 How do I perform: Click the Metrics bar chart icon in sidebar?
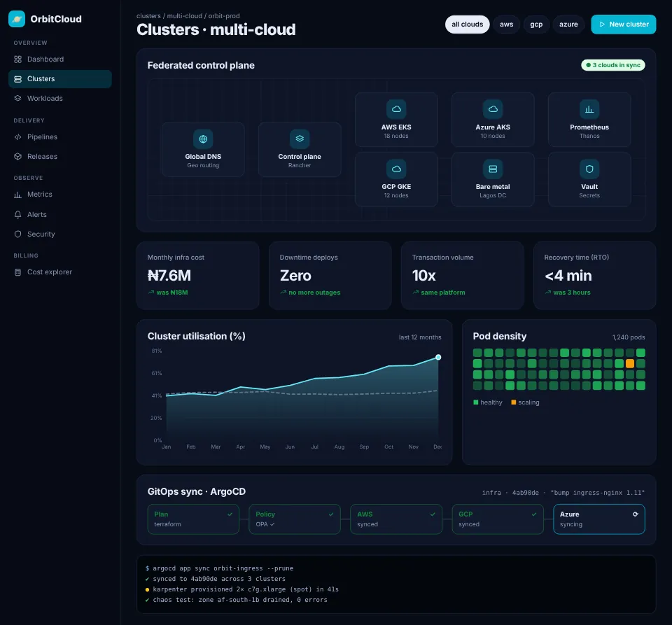pyautogui.click(x=17, y=195)
